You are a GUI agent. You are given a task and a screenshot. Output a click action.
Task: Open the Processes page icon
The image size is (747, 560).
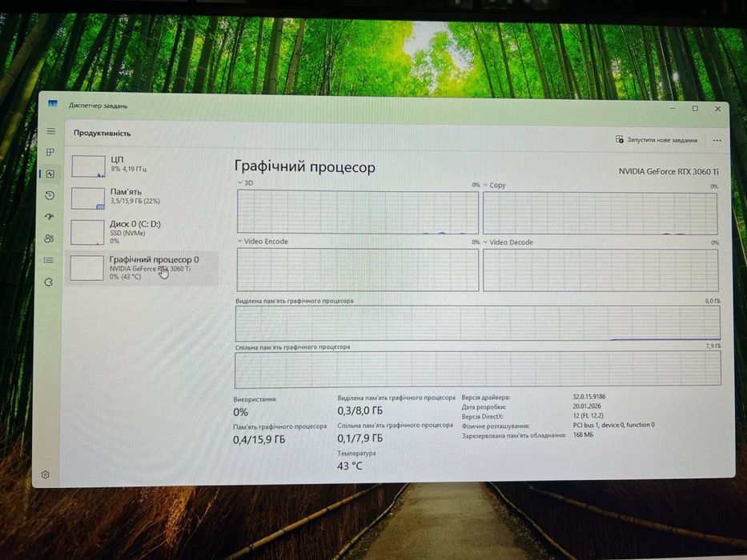pos(50,152)
